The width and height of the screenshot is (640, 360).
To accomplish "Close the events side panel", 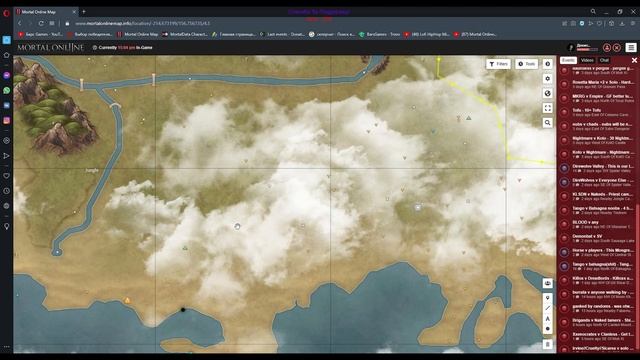I will click(x=634, y=60).
